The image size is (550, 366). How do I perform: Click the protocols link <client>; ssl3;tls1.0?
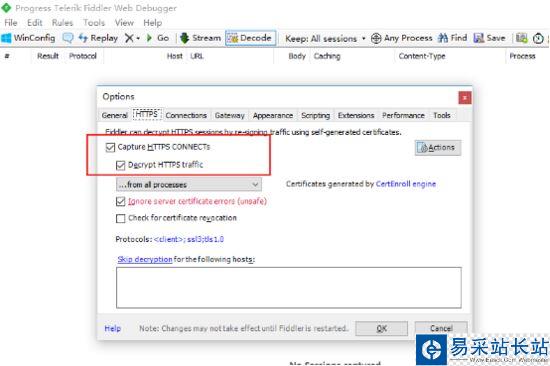coord(189,239)
